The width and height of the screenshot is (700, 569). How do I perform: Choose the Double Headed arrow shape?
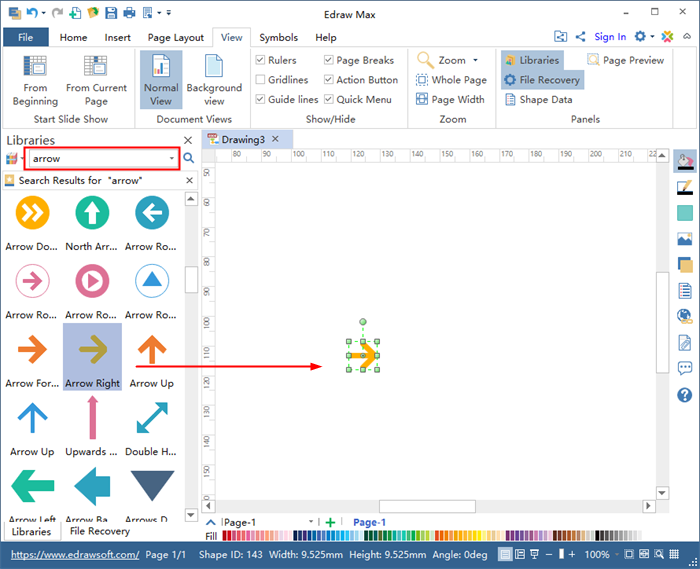151,428
